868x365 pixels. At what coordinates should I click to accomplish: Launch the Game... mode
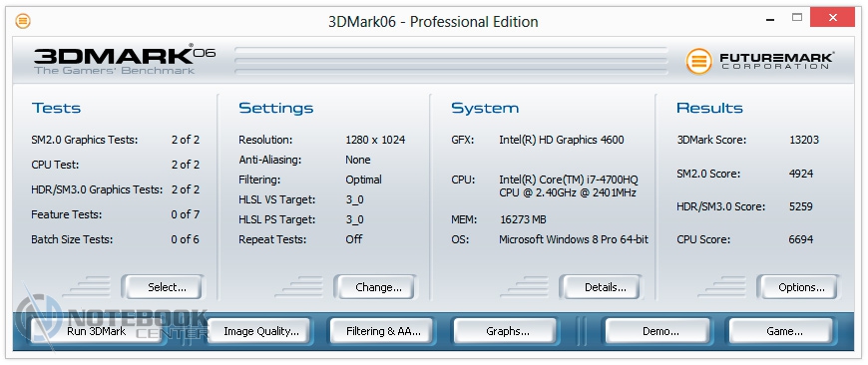781,331
